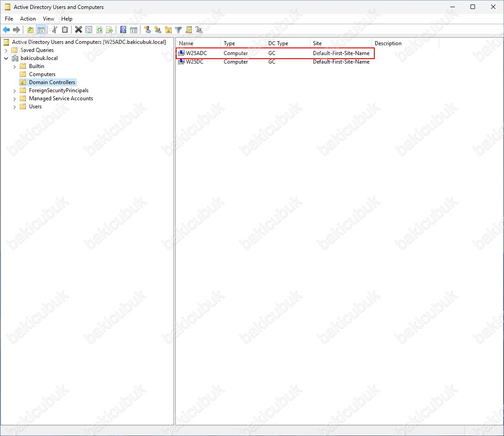Click Site value of W25DC row
Viewport: 504px width, 436px height.
click(341, 61)
